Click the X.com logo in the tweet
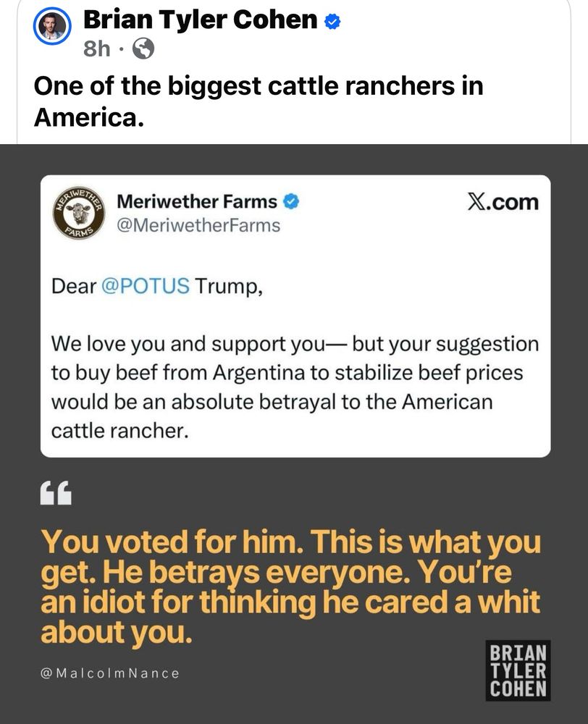588x724 pixels. (x=503, y=202)
